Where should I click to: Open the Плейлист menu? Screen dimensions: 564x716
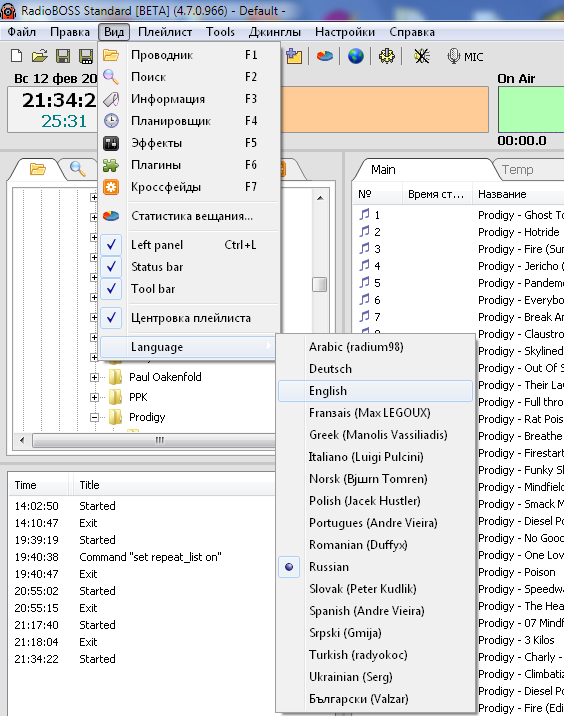pos(165,32)
